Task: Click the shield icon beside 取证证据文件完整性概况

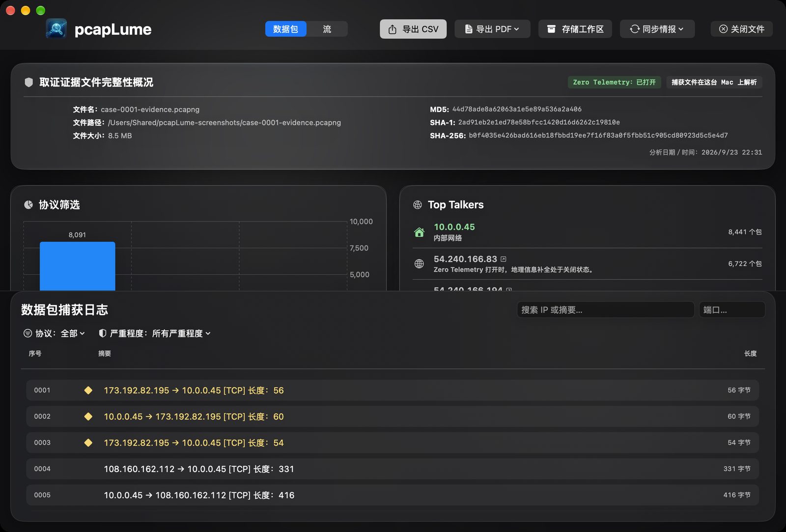Action: click(29, 82)
